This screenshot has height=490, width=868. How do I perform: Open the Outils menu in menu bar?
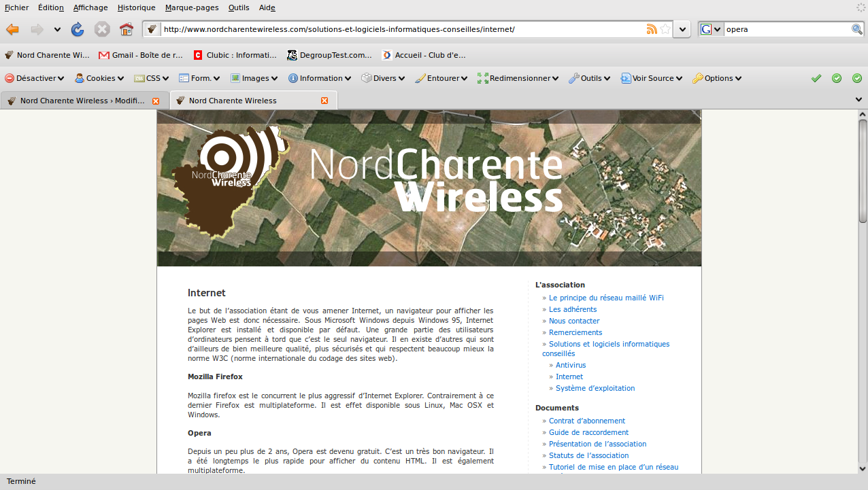pos(239,7)
